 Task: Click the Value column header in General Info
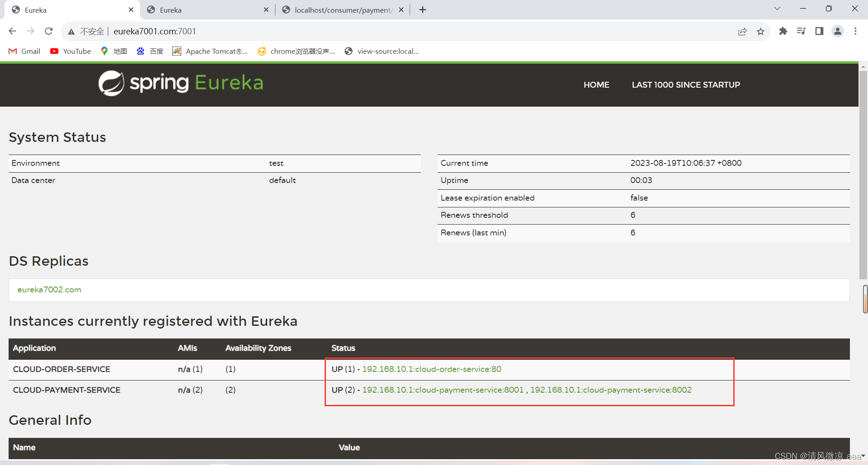(x=349, y=447)
